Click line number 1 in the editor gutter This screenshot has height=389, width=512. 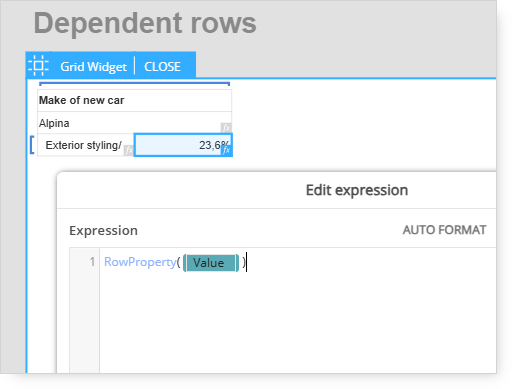coord(92,262)
